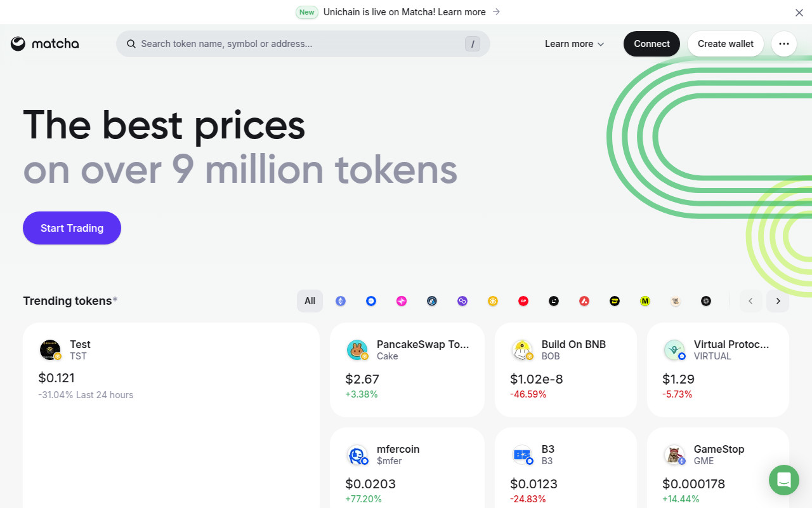Start trading with the purple button
This screenshot has height=508, width=812.
pos(72,228)
